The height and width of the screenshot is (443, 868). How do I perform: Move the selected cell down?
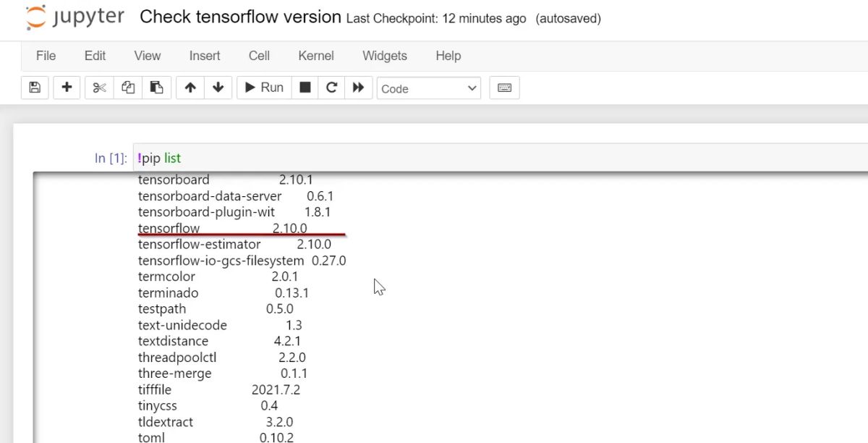coord(218,88)
